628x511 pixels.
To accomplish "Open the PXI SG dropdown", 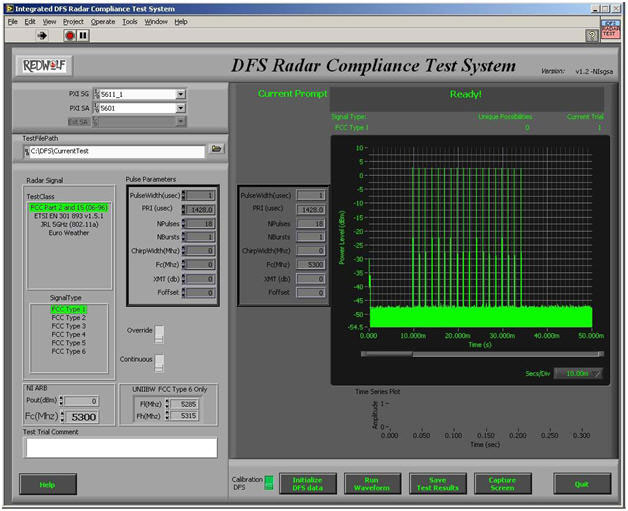I will click(x=181, y=94).
